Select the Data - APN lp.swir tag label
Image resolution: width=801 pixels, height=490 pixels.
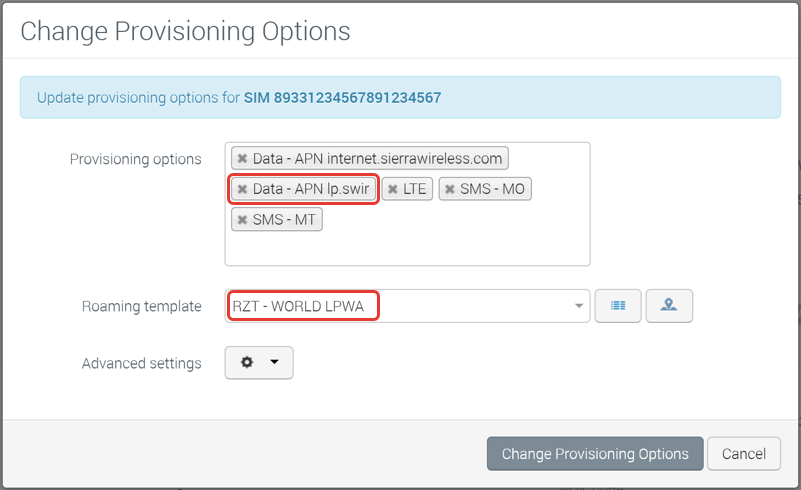311,189
